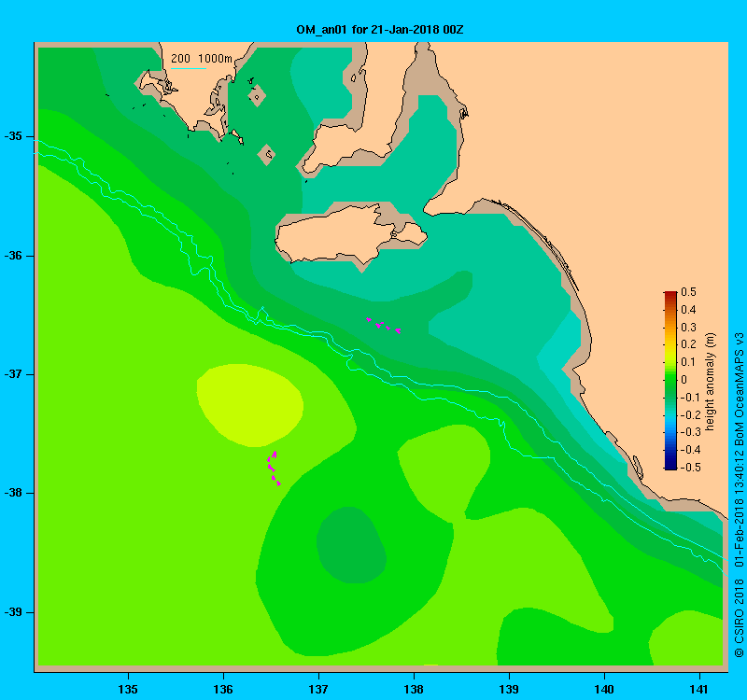Click the CSIRO 2018 BoM OceanMAPS copyright text
Image resolution: width=747 pixels, height=700 pixels.
[739, 496]
